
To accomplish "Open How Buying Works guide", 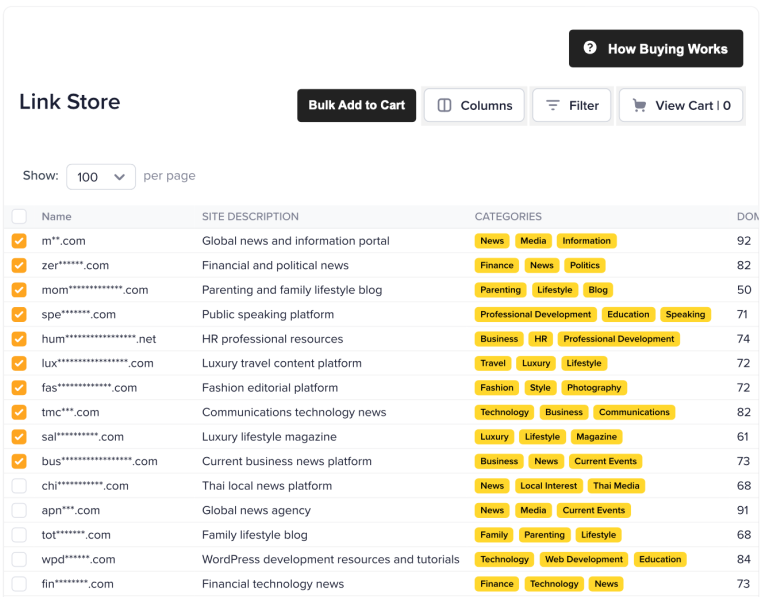I will pos(656,49).
